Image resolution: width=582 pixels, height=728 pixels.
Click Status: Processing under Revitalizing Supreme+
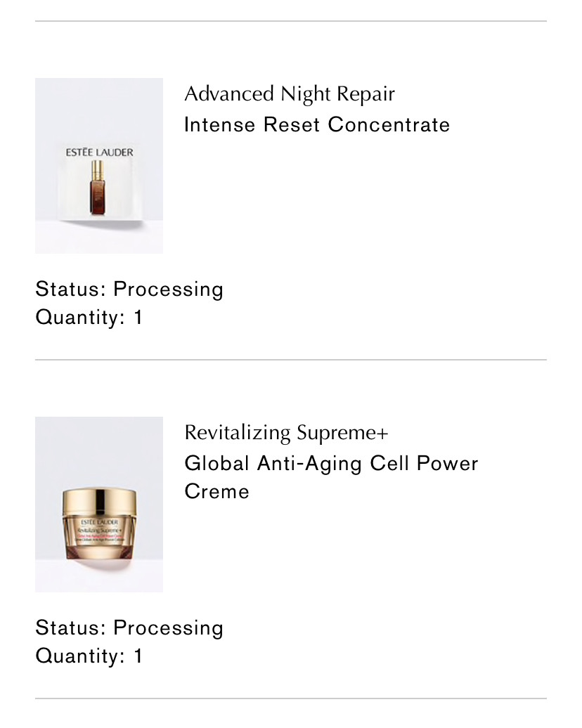pyautogui.click(x=129, y=628)
